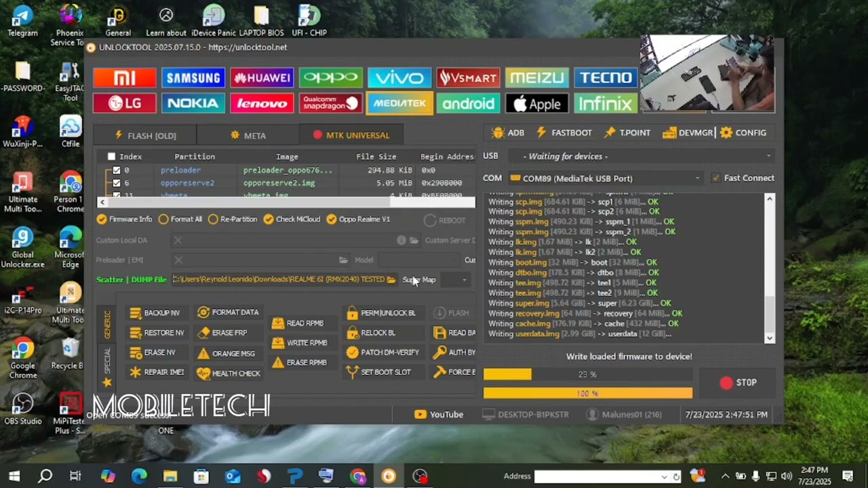Browse scatter file with folder icon
868x488 pixels.
[391, 279]
